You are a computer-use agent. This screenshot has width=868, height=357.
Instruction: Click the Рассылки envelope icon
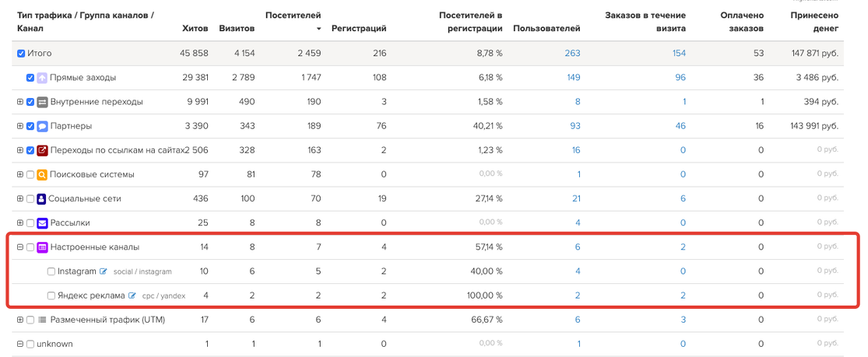42,223
